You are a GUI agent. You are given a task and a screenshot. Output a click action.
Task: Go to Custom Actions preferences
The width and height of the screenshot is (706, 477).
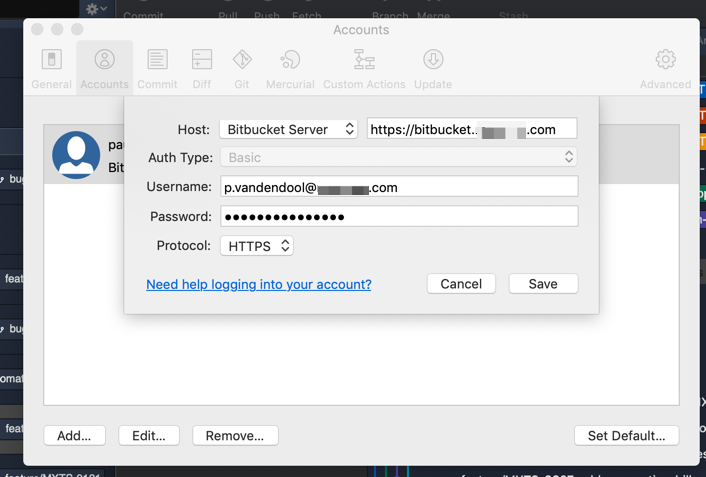point(364,68)
